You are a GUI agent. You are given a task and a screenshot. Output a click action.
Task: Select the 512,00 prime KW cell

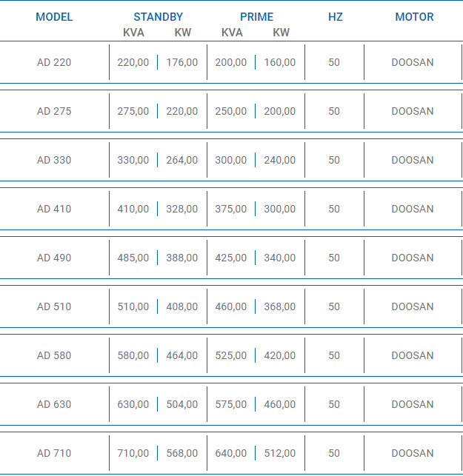point(280,453)
